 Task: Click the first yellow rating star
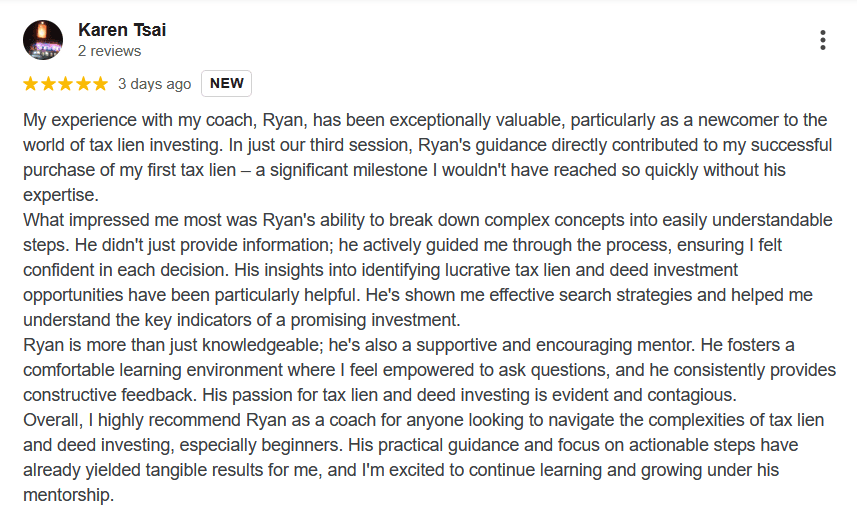pyautogui.click(x=31, y=84)
